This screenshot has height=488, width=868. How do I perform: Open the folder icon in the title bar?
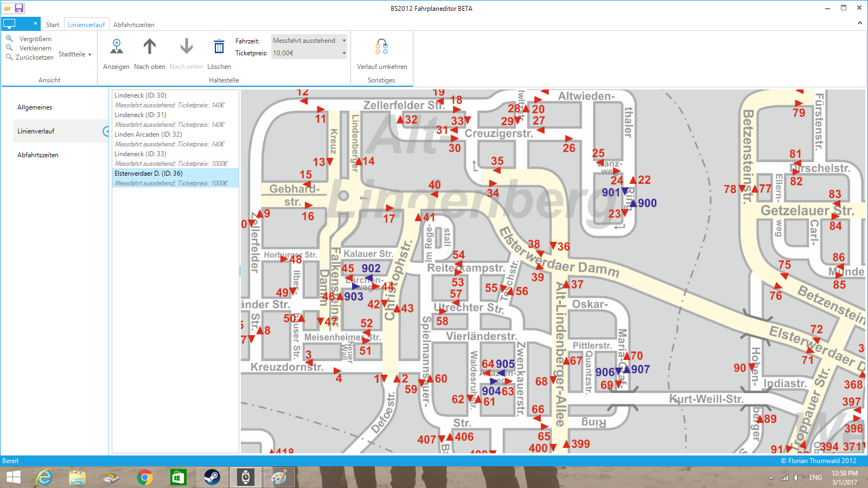[7, 8]
